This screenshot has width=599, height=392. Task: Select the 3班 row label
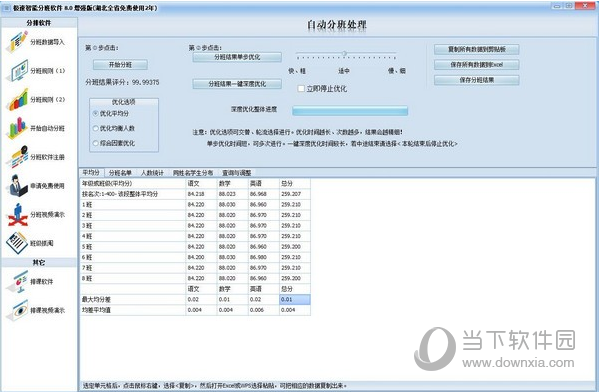point(133,225)
